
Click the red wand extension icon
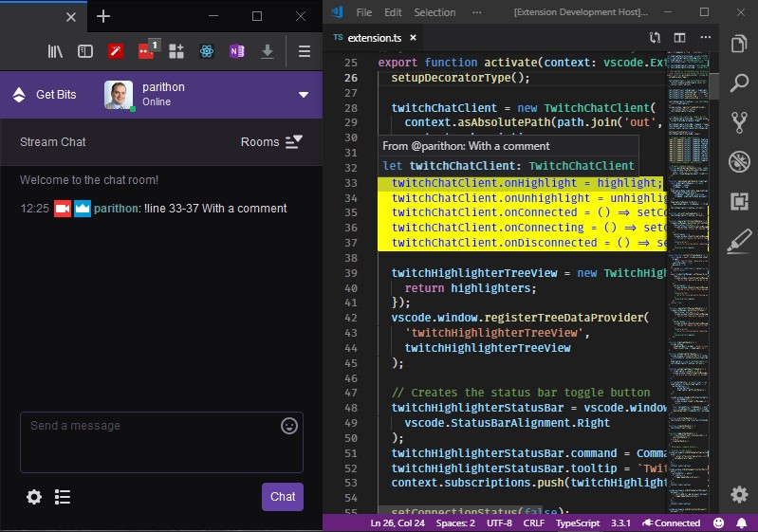(116, 51)
